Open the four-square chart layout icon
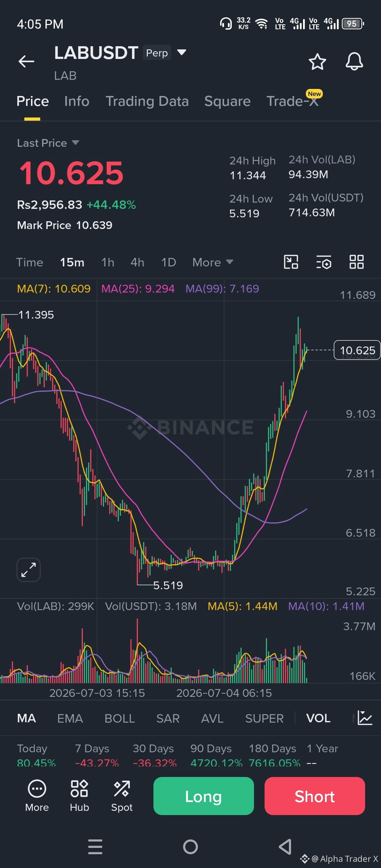This screenshot has height=868, width=381. [356, 262]
